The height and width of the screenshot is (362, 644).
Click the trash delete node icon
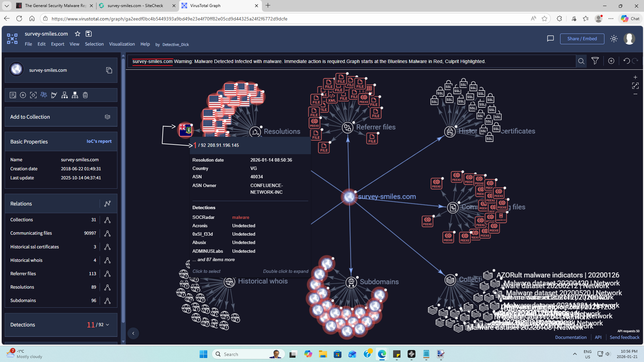(x=85, y=95)
